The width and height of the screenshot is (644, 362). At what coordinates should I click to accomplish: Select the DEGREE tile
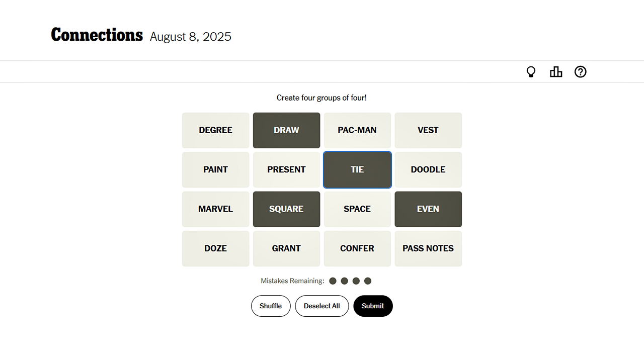[x=215, y=130]
